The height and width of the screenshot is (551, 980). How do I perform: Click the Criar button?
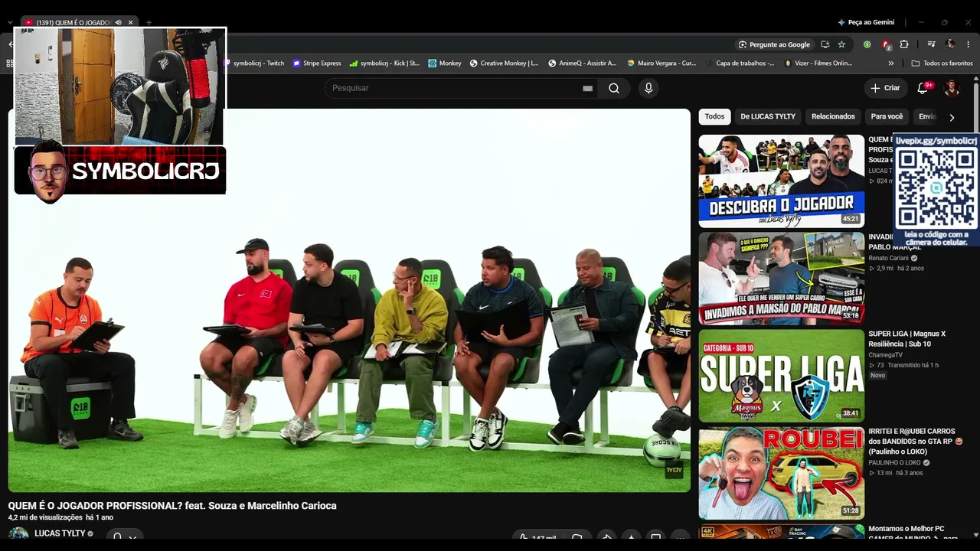pos(885,88)
